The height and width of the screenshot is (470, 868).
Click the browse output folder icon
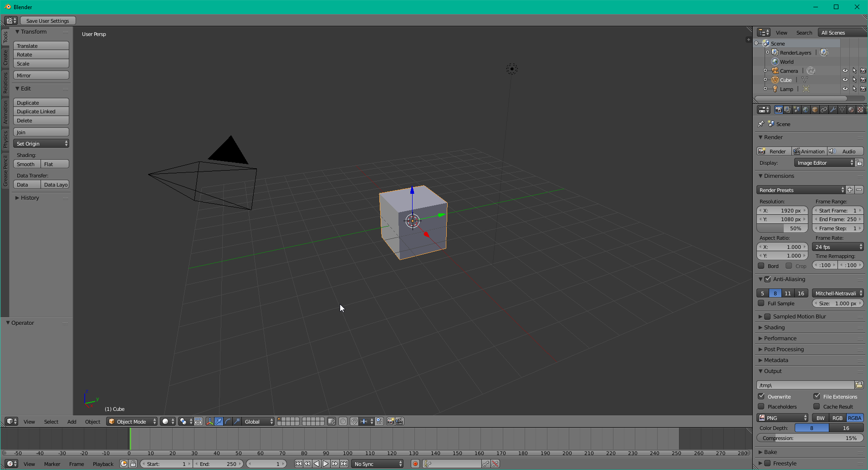859,385
